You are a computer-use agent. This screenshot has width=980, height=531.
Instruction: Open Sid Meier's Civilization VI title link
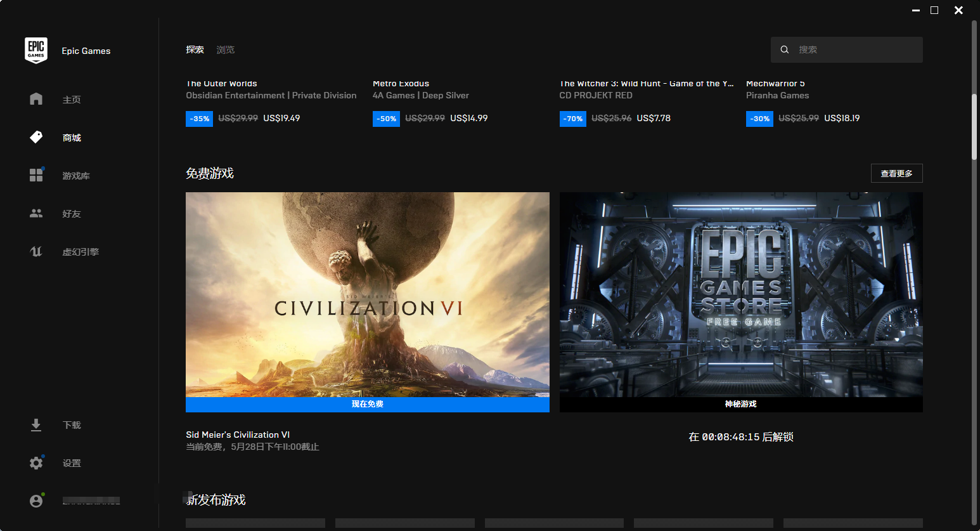[238, 435]
